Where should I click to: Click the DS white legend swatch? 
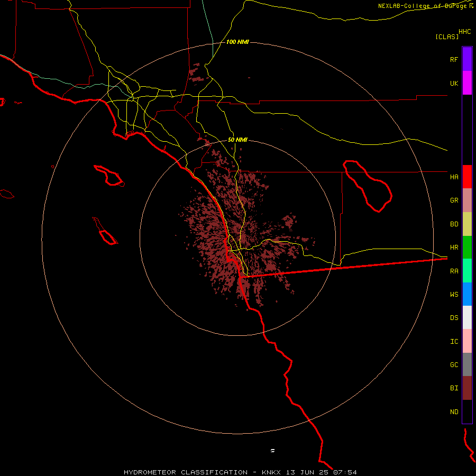click(x=467, y=317)
